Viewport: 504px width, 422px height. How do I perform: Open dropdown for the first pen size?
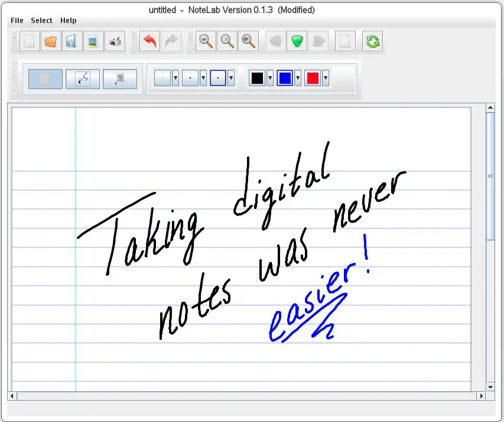[175, 78]
